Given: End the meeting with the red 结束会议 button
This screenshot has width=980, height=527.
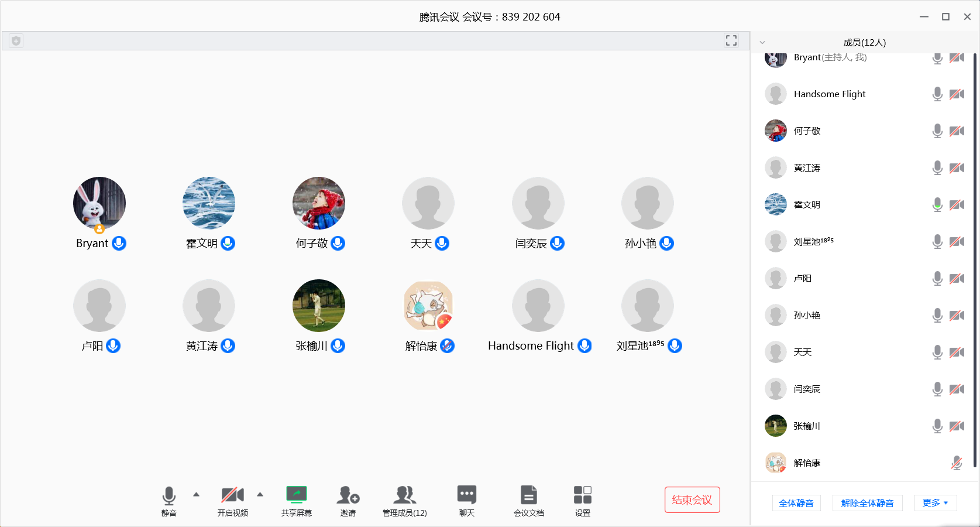Looking at the screenshot, I should click(692, 500).
